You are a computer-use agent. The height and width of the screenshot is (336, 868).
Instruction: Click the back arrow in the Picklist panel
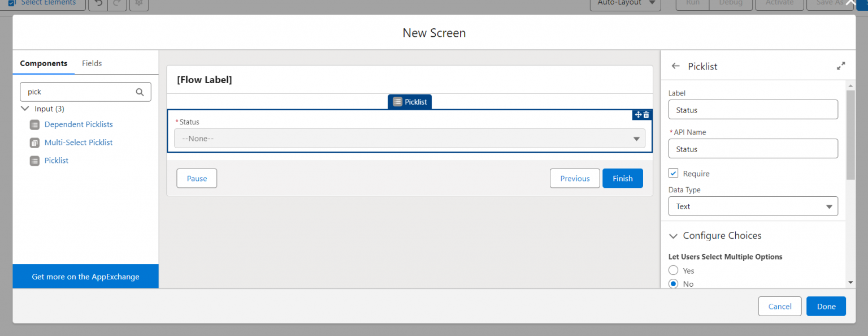coord(676,66)
